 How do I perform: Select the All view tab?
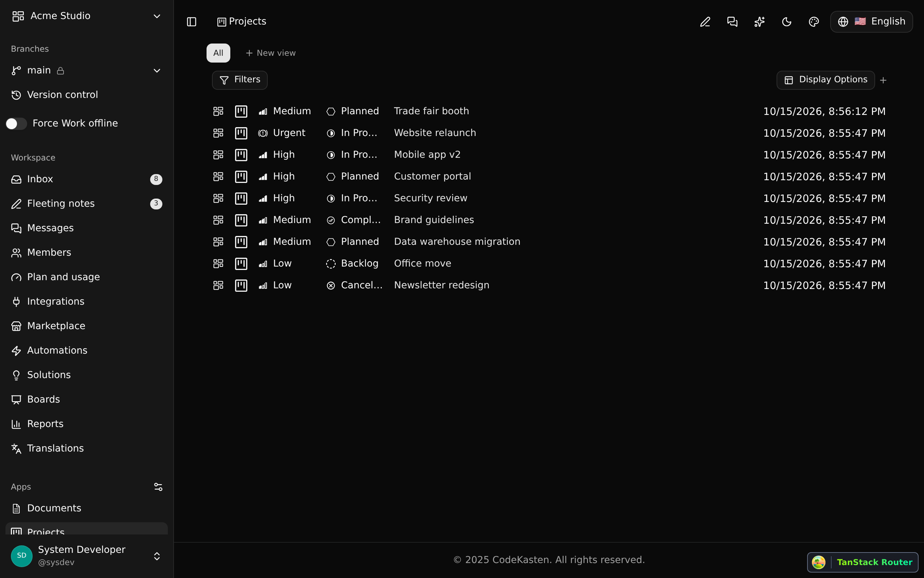[x=218, y=53]
